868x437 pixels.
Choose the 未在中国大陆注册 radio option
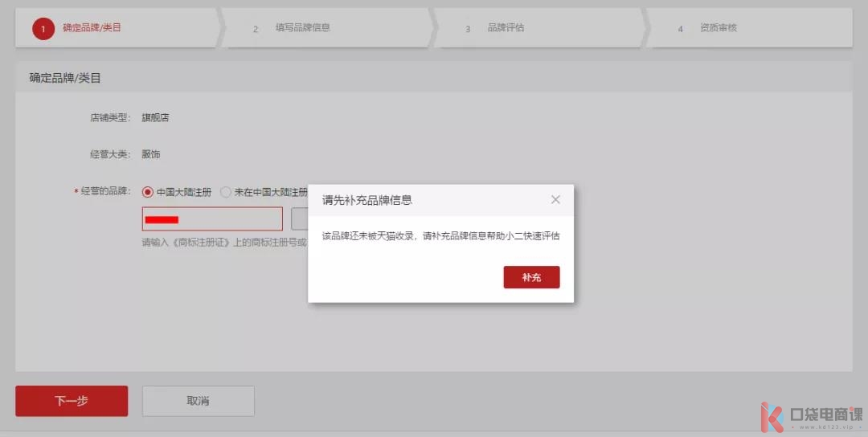(226, 193)
